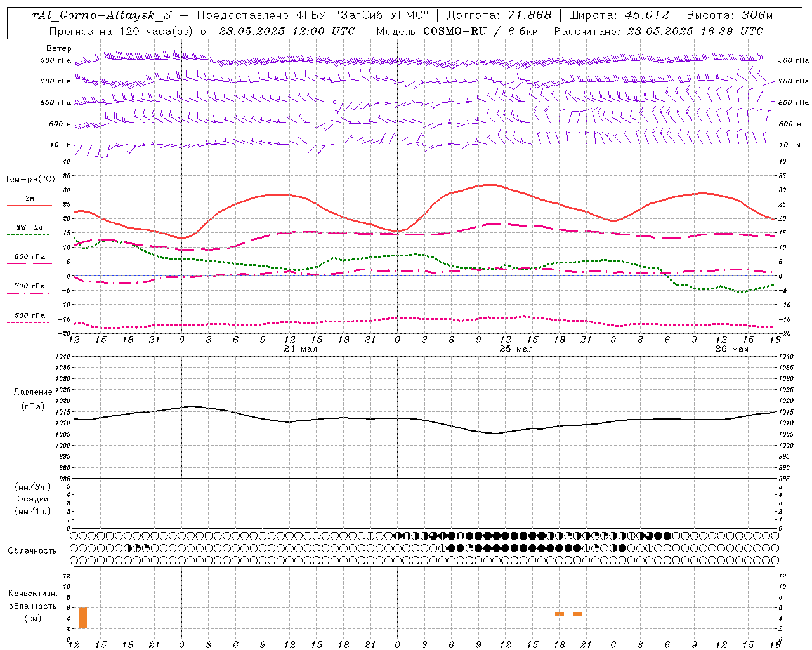Viewport: 812px width, 650px height.
Task: Click right-side '500 м' wind level label
Action: click(790, 124)
